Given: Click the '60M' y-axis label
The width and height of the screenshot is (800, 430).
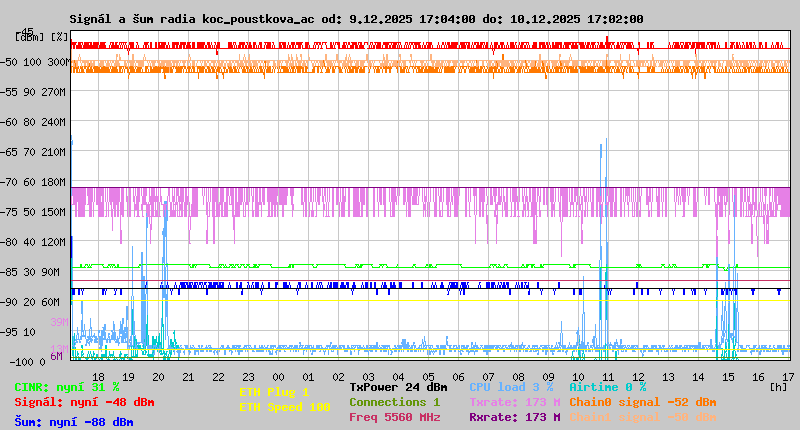Looking at the screenshot, I should [51, 302].
